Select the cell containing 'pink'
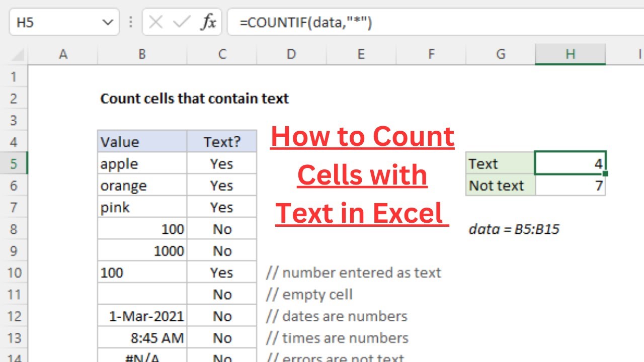644x362 pixels. [x=142, y=207]
